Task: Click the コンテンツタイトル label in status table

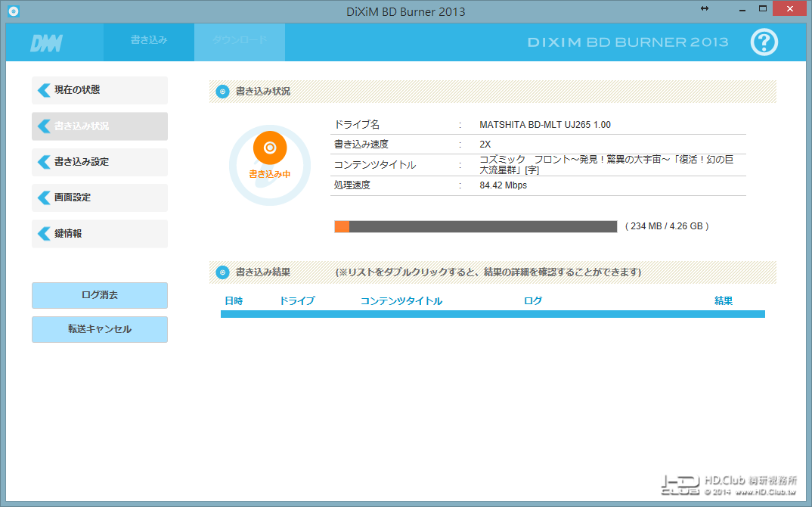Action: 375,165
